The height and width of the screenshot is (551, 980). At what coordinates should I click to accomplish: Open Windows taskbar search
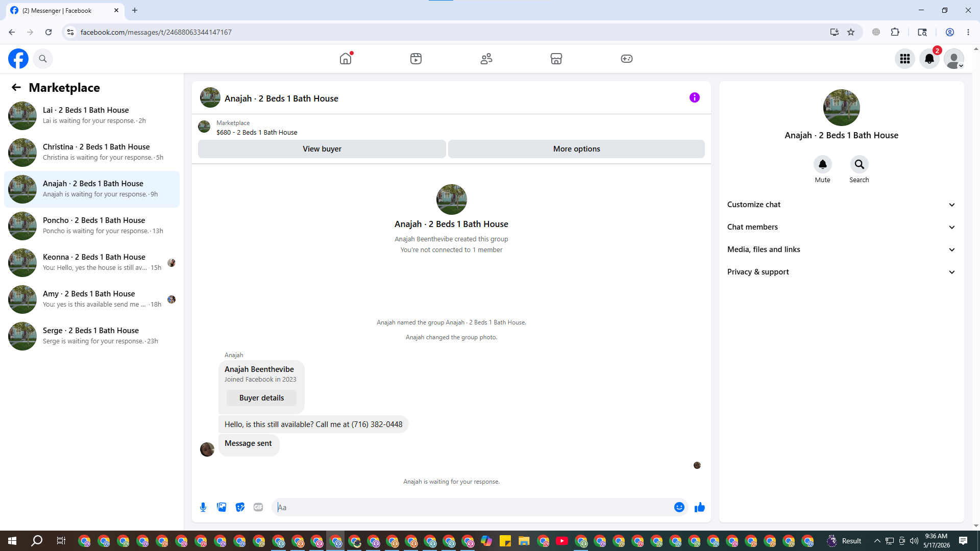pyautogui.click(x=37, y=541)
